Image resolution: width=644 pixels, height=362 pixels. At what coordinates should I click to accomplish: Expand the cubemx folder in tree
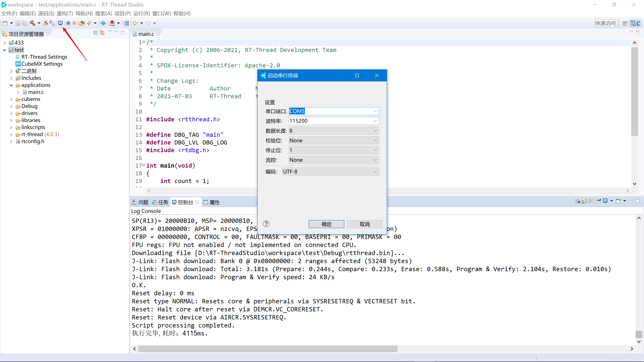pyautogui.click(x=11, y=99)
